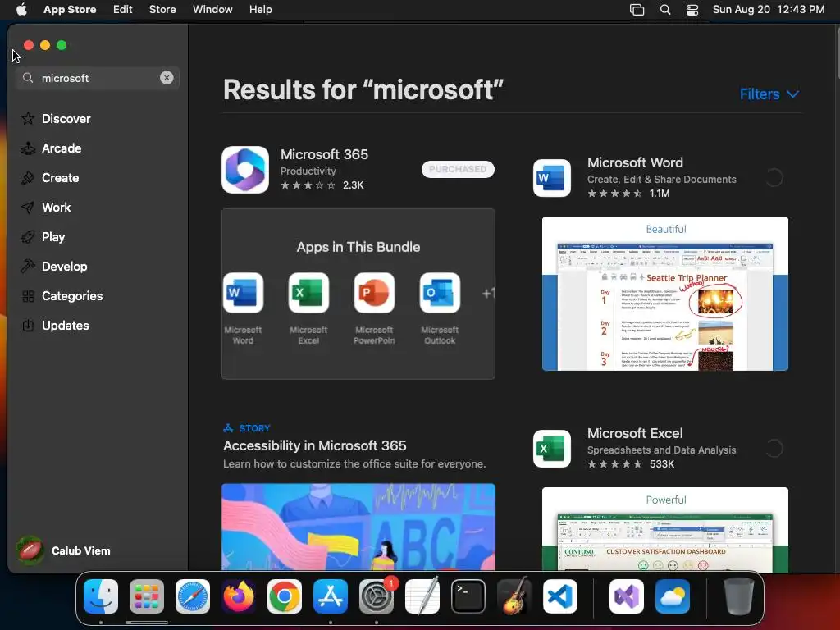
Task: Select the Work category
Action: point(46,208)
